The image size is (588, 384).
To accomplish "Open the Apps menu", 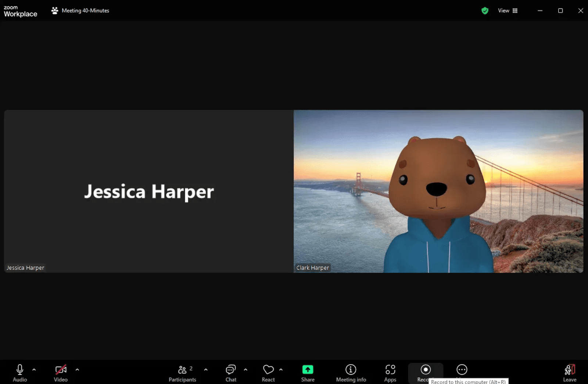I will [x=390, y=373].
